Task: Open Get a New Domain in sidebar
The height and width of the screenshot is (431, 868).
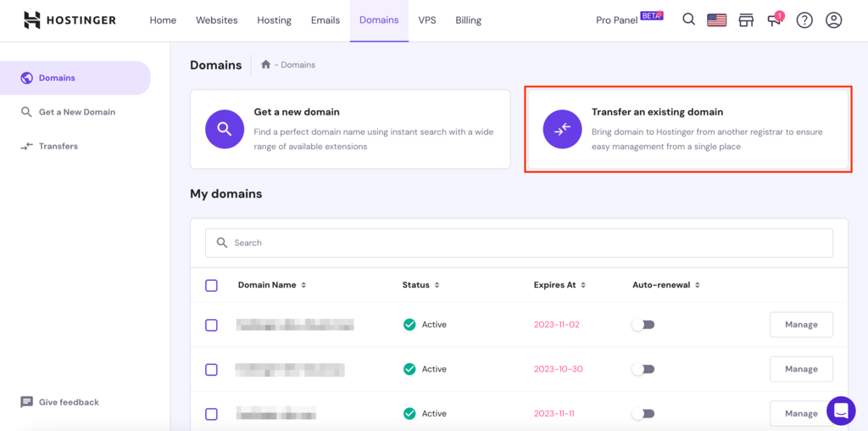Action: click(76, 112)
